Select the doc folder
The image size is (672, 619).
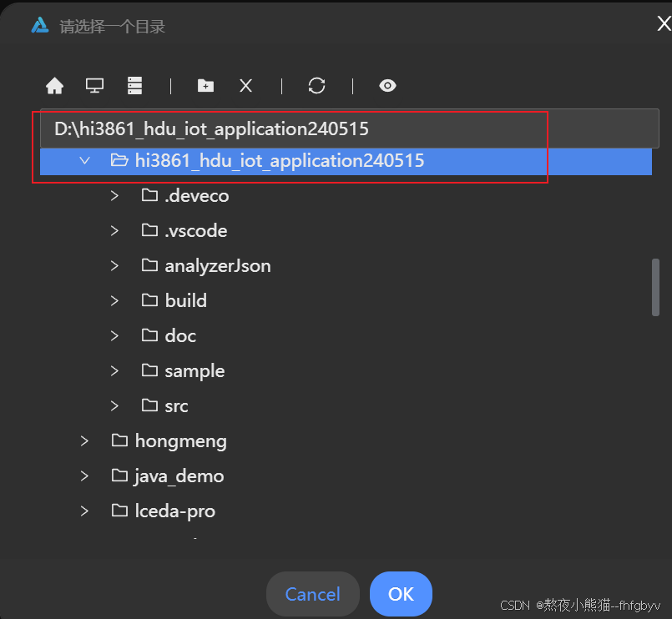click(169, 336)
